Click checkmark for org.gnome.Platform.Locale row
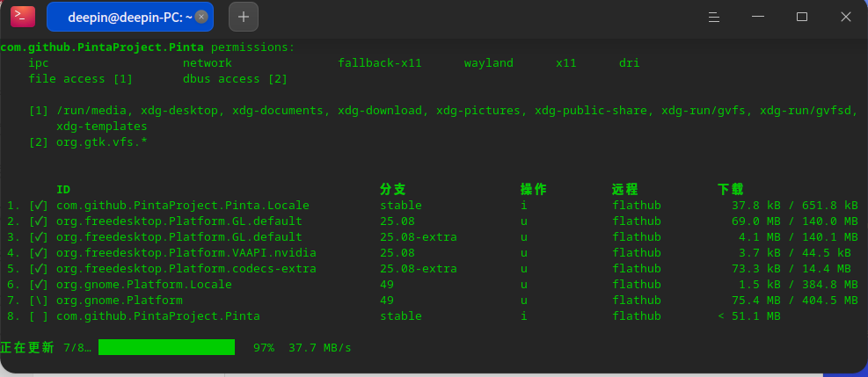 [x=39, y=285]
